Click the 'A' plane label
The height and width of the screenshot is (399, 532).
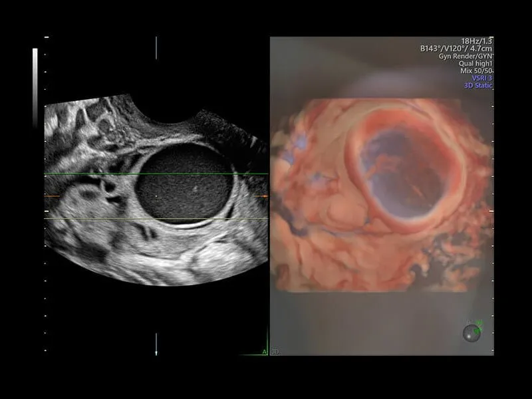(x=264, y=352)
